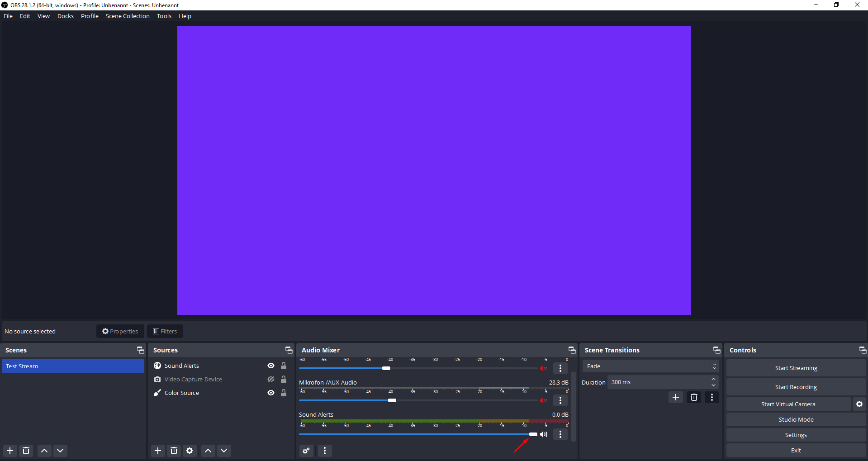Click Start Recording

[x=796, y=387]
